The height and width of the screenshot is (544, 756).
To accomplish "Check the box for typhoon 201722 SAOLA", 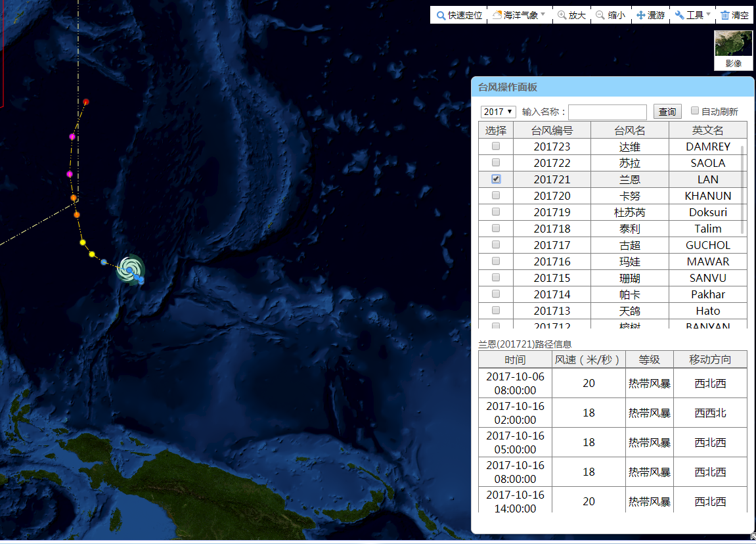I will [x=496, y=162].
